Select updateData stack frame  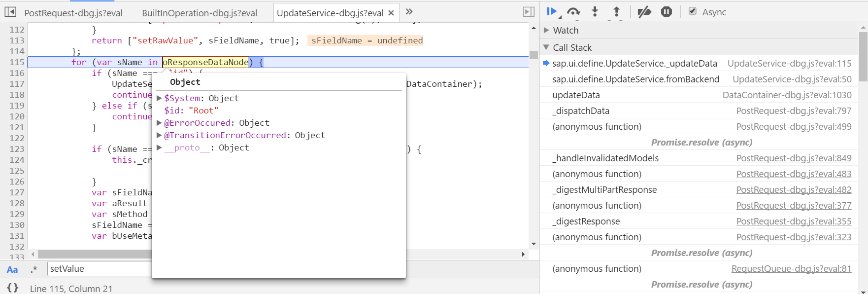coord(699,95)
